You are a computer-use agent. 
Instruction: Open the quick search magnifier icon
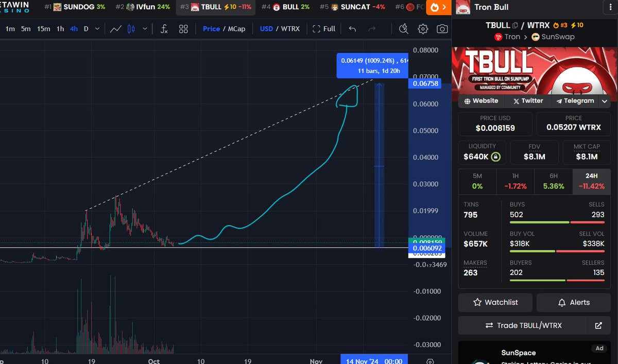[x=404, y=29]
